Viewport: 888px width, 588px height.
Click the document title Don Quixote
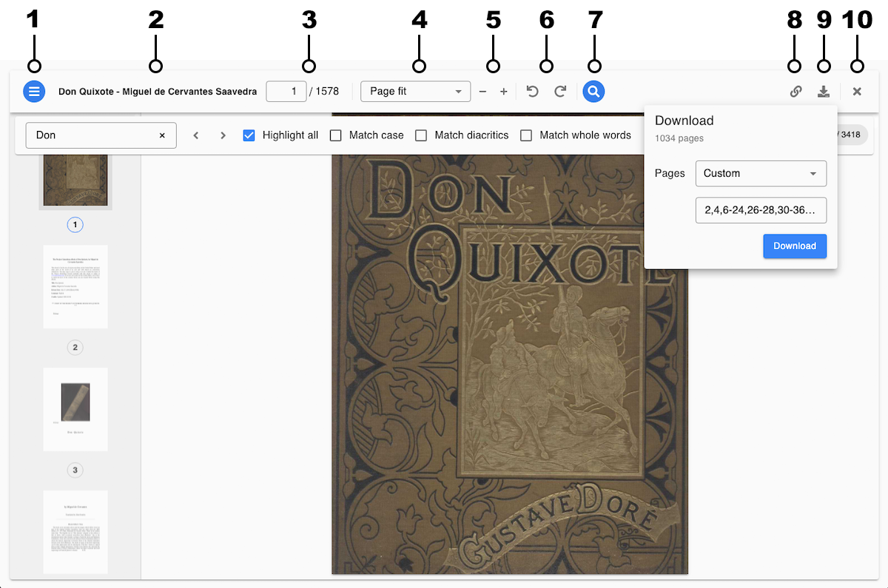coord(158,92)
